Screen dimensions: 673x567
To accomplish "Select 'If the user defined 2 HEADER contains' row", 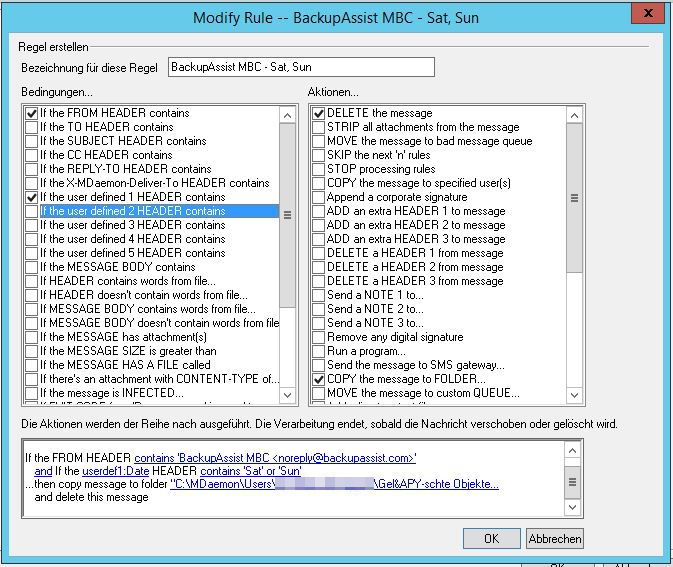I will click(x=132, y=211).
